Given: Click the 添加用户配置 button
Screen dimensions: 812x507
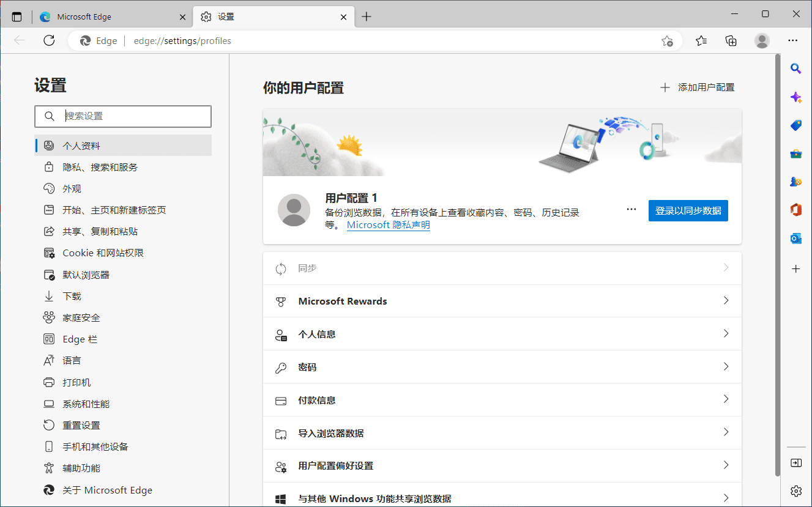Looking at the screenshot, I should (x=698, y=87).
